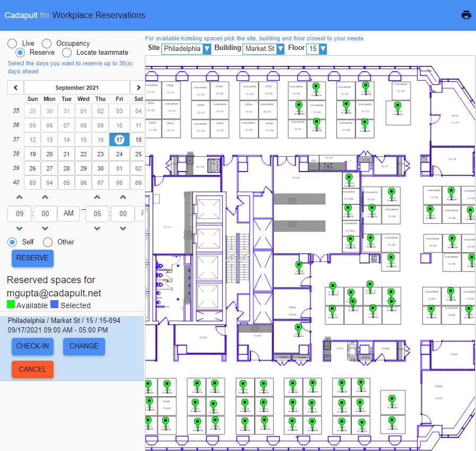Choose Locate teammate mode
This screenshot has width=476, height=451.
[x=67, y=53]
